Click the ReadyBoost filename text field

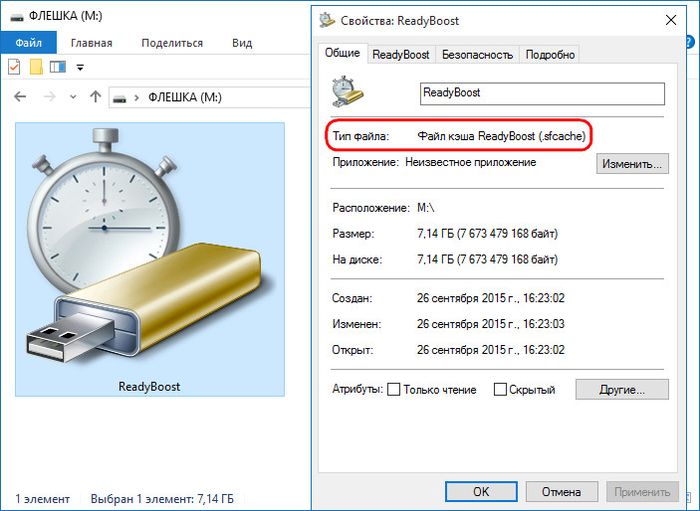(x=541, y=93)
